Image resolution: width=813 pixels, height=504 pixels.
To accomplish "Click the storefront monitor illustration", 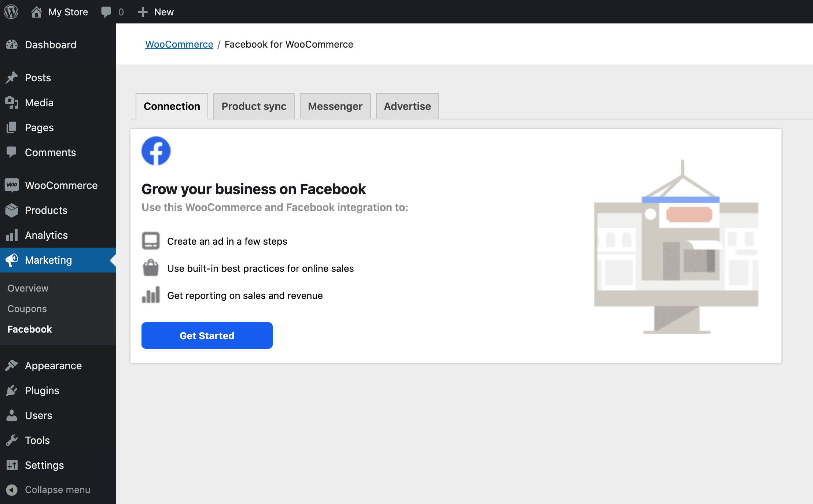I will (x=676, y=247).
